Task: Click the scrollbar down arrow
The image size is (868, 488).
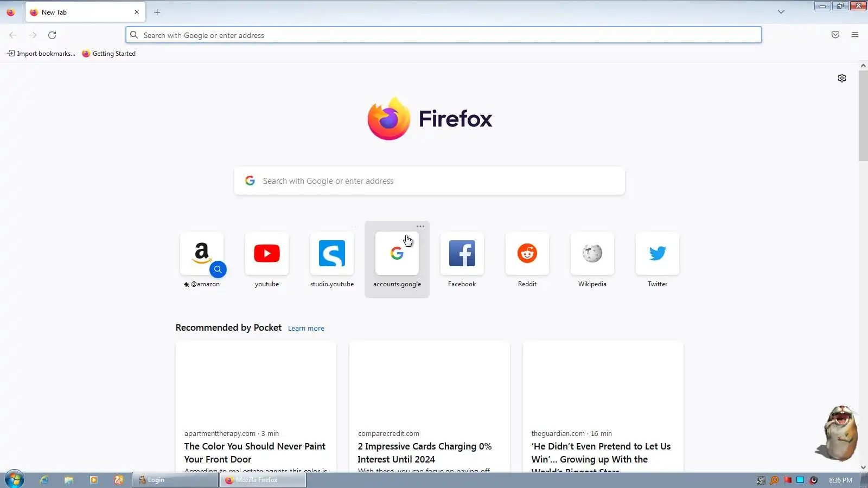Action: tap(863, 467)
